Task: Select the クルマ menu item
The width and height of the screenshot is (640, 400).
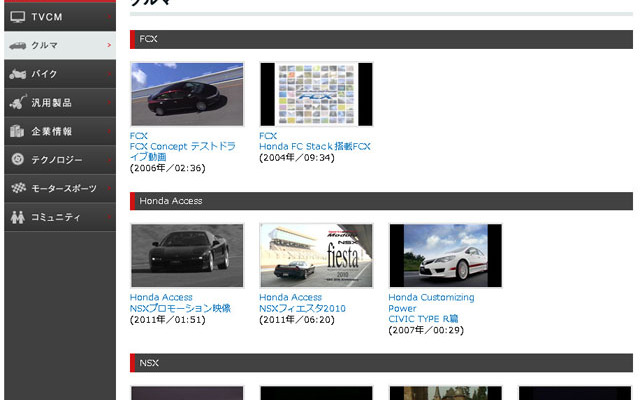Action: (x=60, y=45)
